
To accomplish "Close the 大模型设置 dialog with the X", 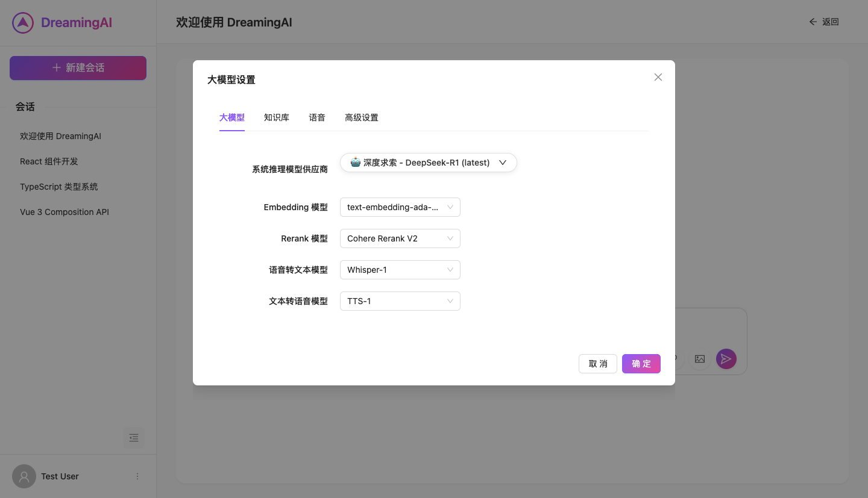I will click(658, 77).
